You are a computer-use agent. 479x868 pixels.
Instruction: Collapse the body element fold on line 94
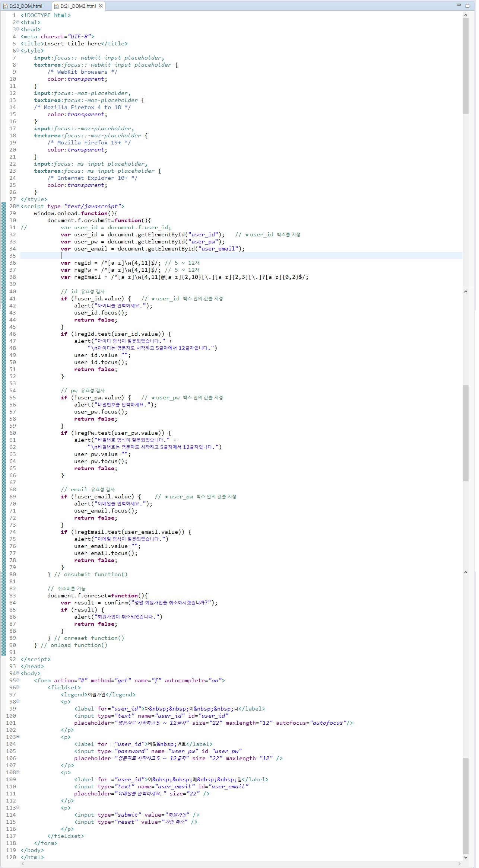tap(18, 673)
